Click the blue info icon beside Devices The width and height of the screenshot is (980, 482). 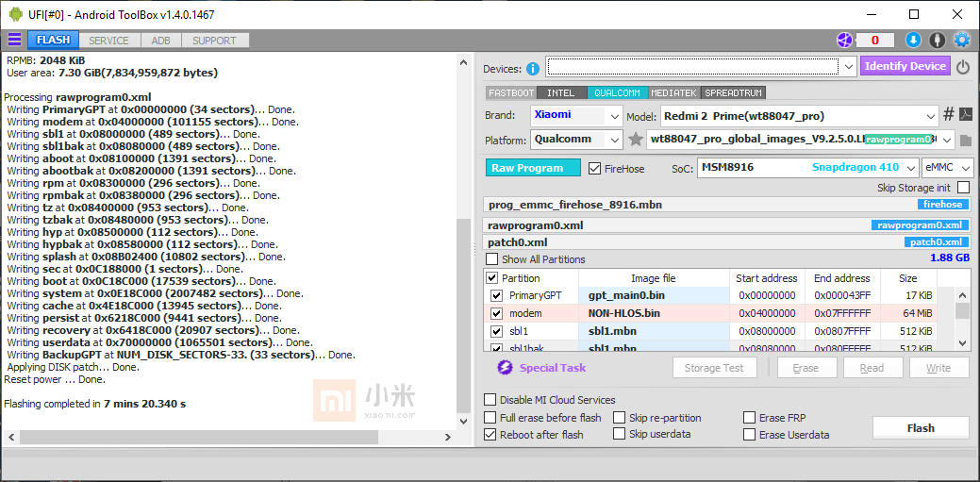pyautogui.click(x=533, y=69)
